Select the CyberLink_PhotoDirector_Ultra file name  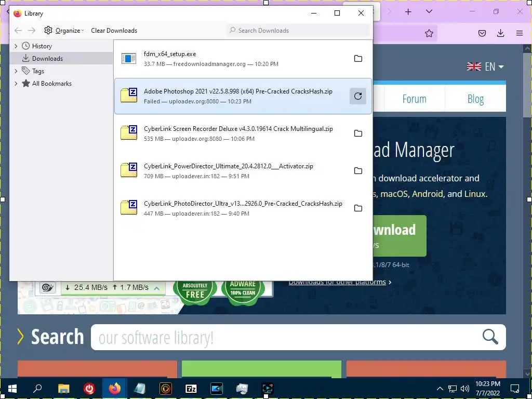coord(243,204)
